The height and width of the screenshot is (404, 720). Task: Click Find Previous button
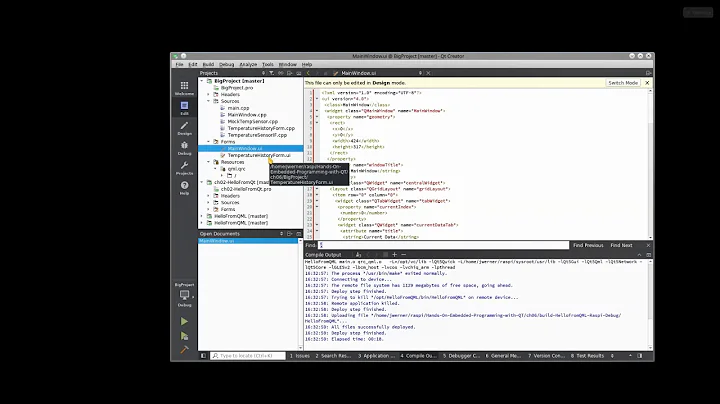(588, 245)
